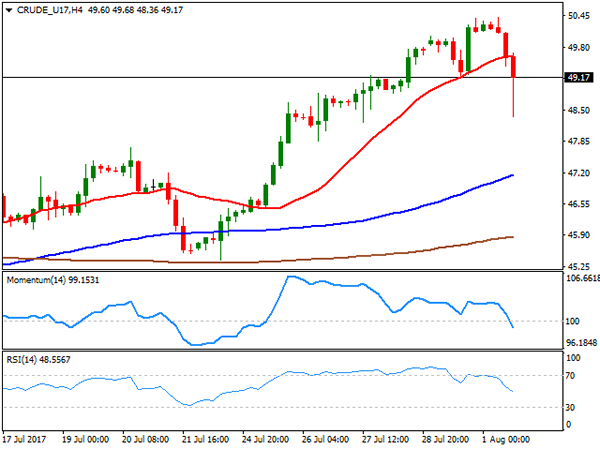Click the 50.45 price scale value
The width and height of the screenshot is (600, 450).
(579, 16)
